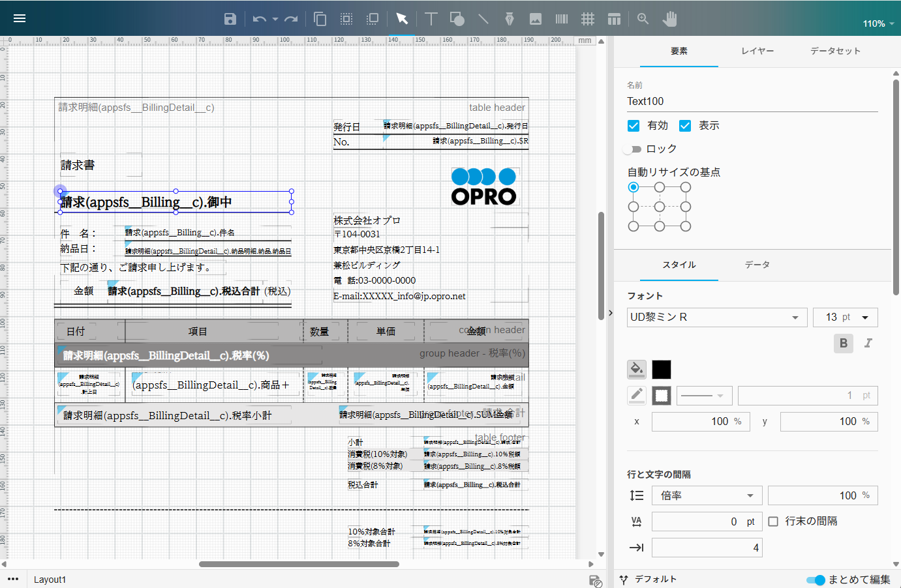
Task: Open the データ tab
Action: tap(757, 265)
